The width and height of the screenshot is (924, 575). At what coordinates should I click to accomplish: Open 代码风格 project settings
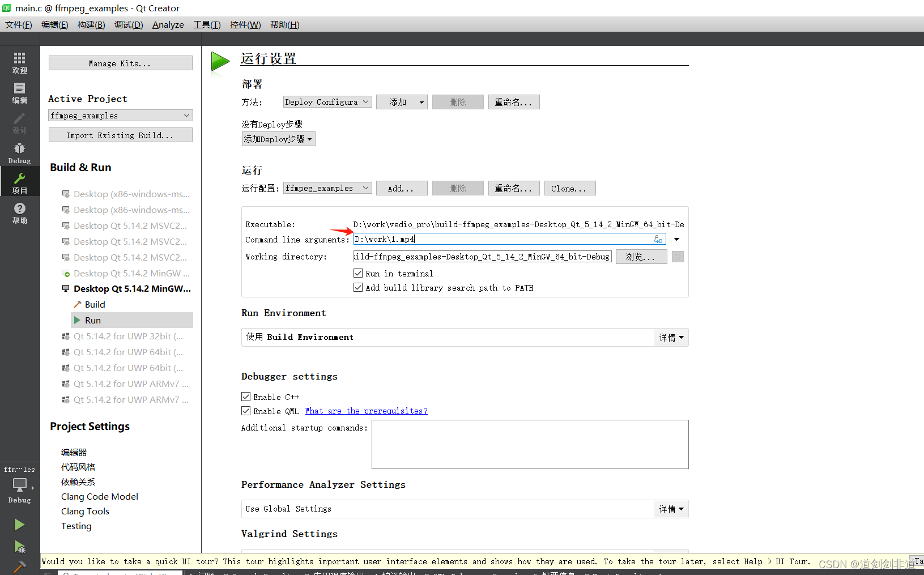pos(78,467)
